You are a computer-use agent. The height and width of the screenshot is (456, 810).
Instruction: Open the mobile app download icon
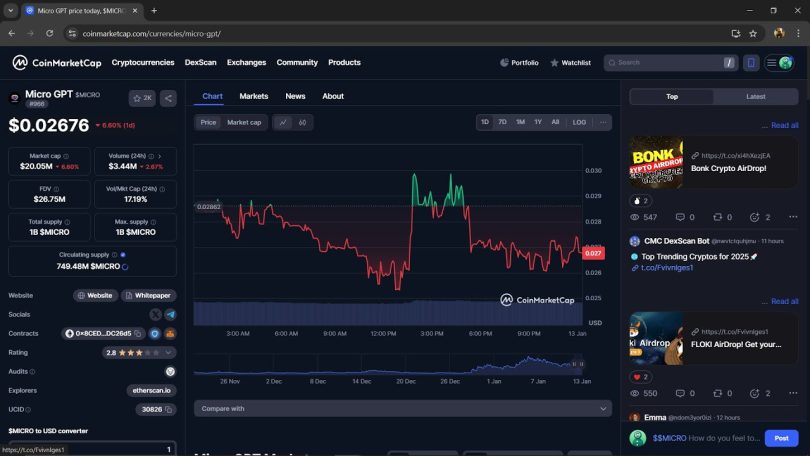(x=751, y=62)
